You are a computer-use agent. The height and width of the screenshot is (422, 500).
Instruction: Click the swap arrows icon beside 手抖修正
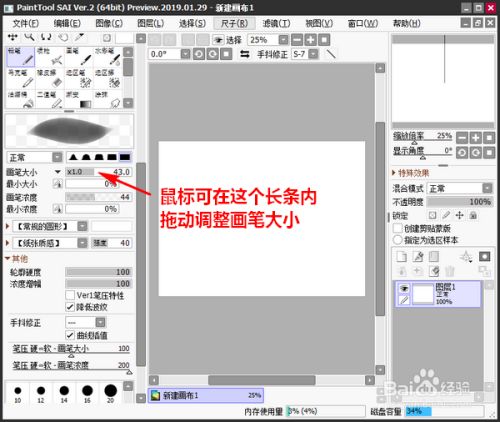245,54
